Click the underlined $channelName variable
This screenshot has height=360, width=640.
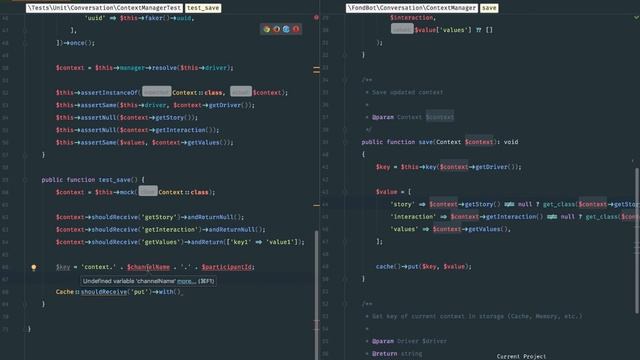(x=148, y=267)
